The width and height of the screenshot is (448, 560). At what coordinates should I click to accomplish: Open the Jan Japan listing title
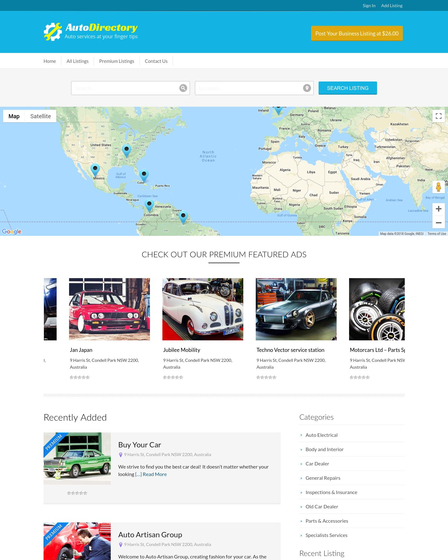tap(81, 350)
